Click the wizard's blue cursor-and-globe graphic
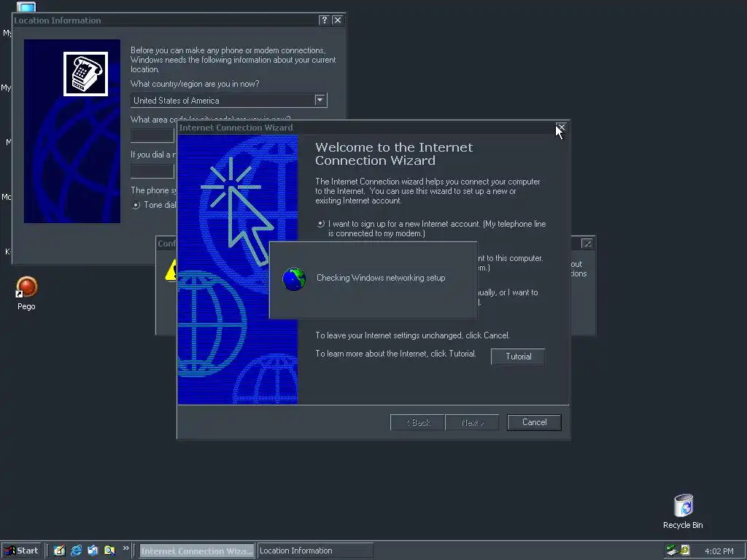The image size is (747, 560). click(238, 270)
